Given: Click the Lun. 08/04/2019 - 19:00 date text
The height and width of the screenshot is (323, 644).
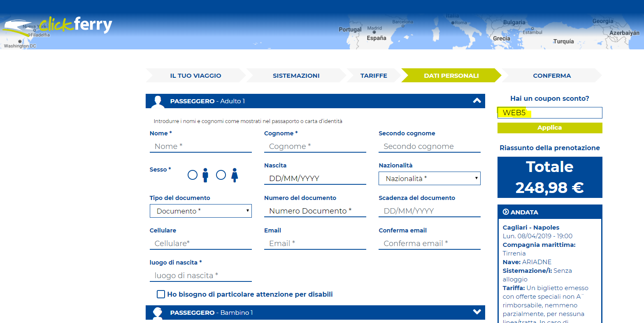Looking at the screenshot, I should click(x=537, y=236).
